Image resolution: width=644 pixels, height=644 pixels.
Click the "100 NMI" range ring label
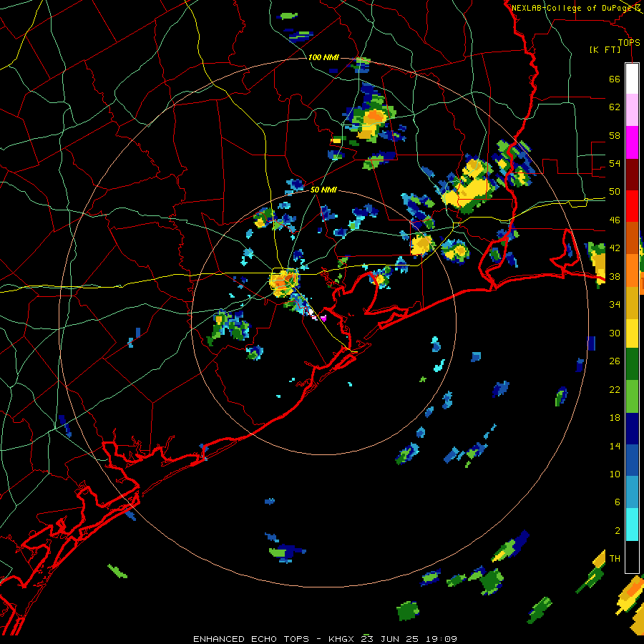point(323,57)
